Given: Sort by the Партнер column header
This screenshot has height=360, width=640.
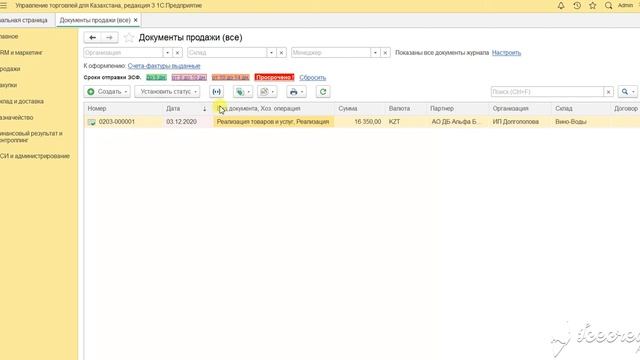Looking at the screenshot, I should [x=442, y=109].
